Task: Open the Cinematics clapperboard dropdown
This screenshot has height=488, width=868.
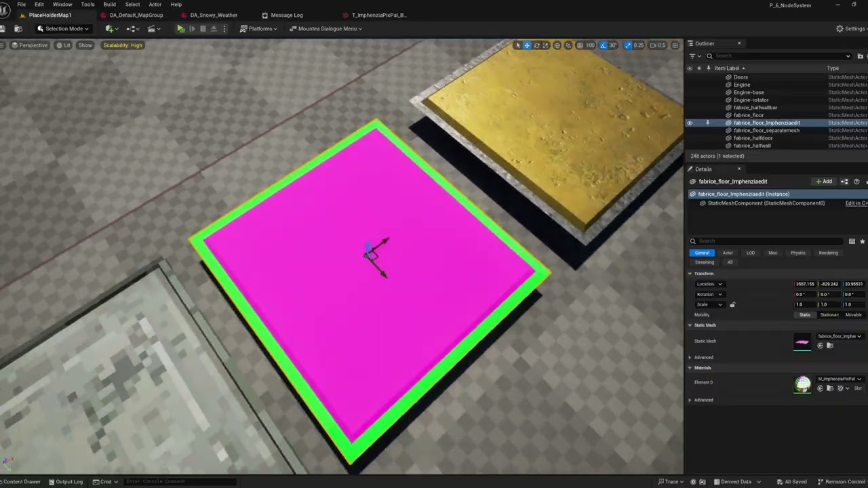Action: pyautogui.click(x=153, y=28)
